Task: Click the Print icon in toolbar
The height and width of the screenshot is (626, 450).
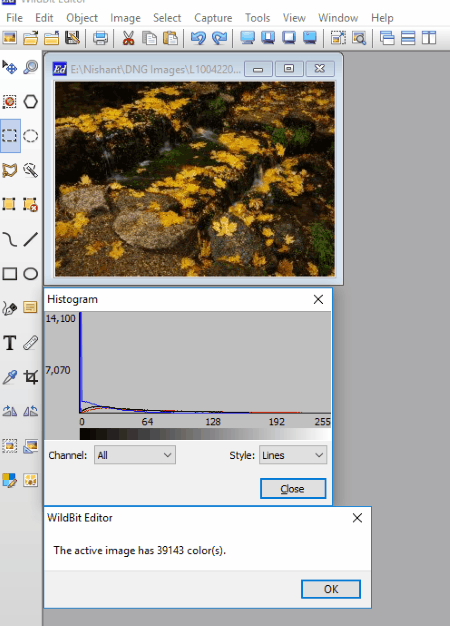Action: click(100, 38)
